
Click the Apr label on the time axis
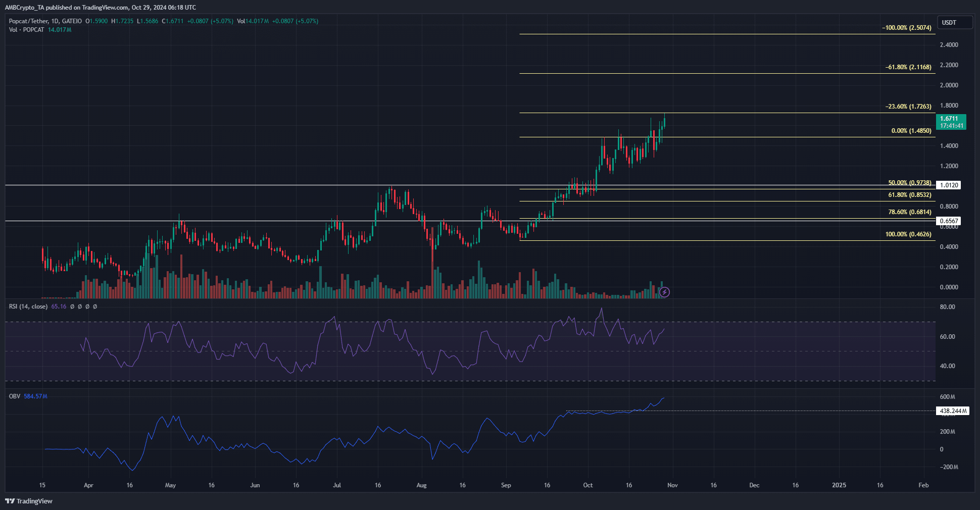point(88,485)
